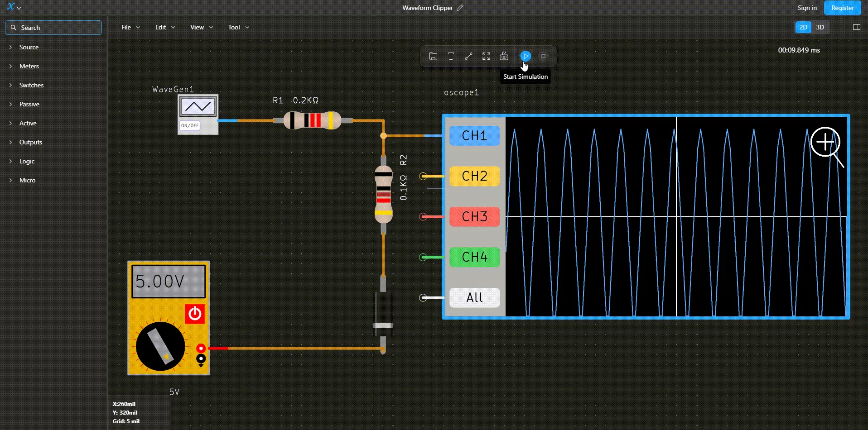This screenshot has width=868, height=430.
Task: Toggle oscilloscope CH3 channel
Action: pos(474,216)
